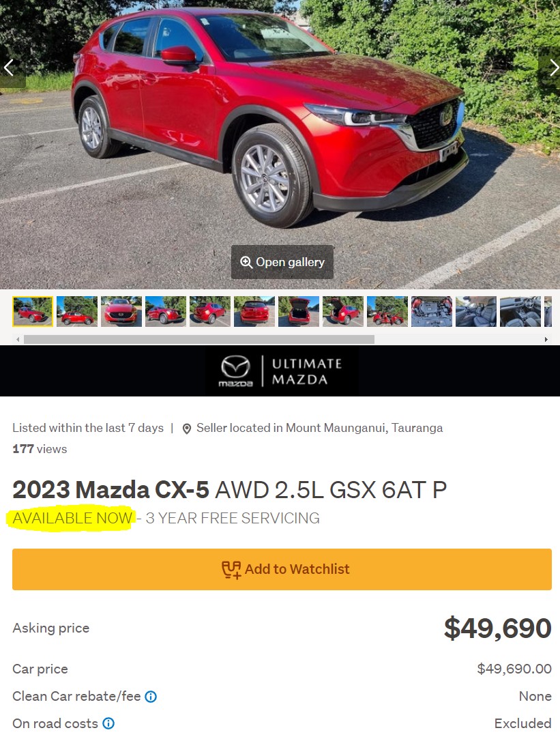Click the thumbnail strip scrollbar handle
This screenshot has width=560, height=739.
point(199,339)
